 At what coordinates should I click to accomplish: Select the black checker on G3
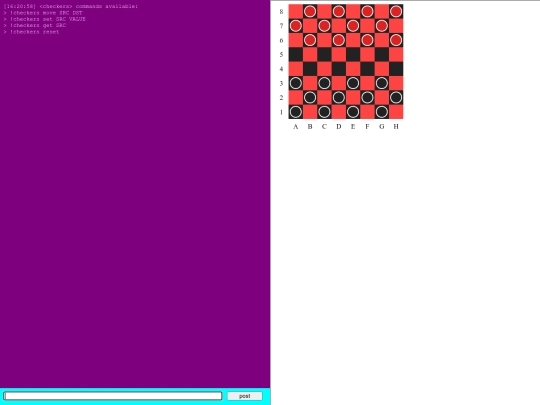(x=382, y=83)
